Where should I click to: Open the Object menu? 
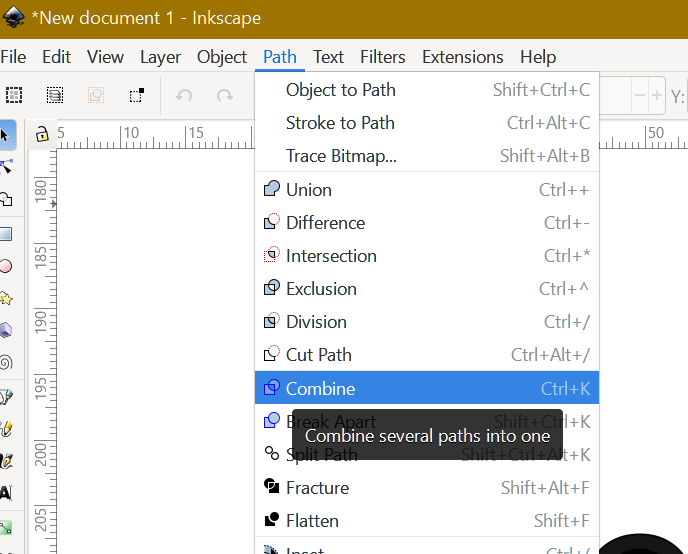[x=222, y=57]
